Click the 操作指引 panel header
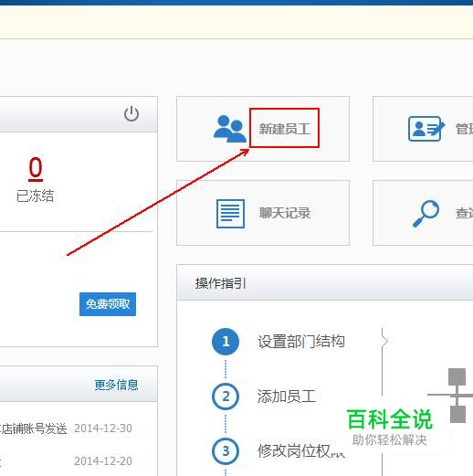The height and width of the screenshot is (476, 473). (x=325, y=283)
